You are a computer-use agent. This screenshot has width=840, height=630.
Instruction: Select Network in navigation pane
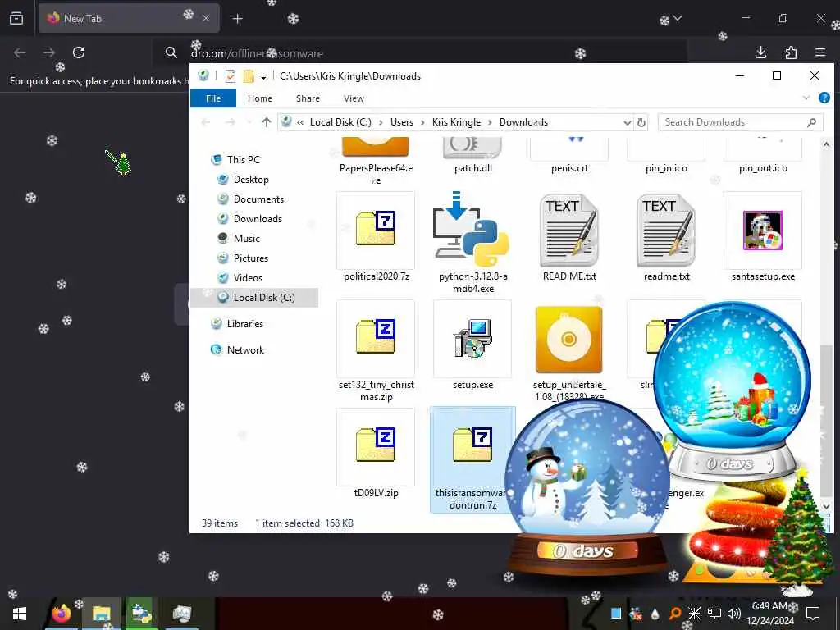click(x=245, y=350)
